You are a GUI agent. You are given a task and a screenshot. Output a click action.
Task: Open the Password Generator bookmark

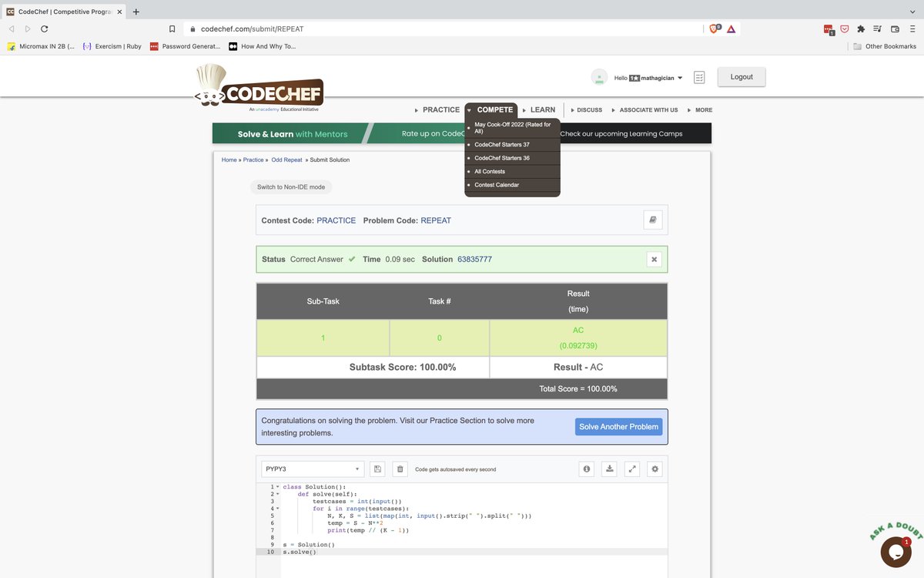pyautogui.click(x=185, y=46)
